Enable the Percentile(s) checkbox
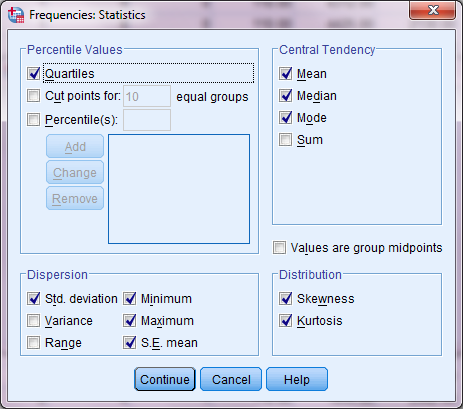463x409 pixels. (x=33, y=119)
